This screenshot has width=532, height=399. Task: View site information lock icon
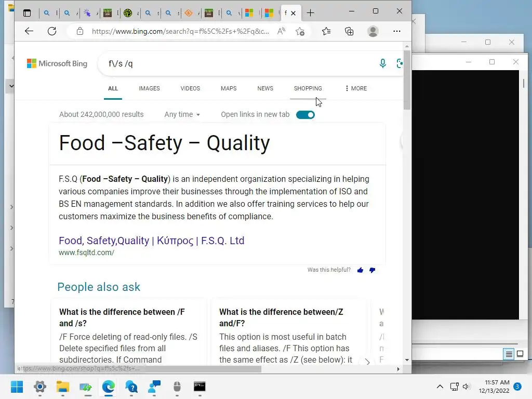pos(80,31)
